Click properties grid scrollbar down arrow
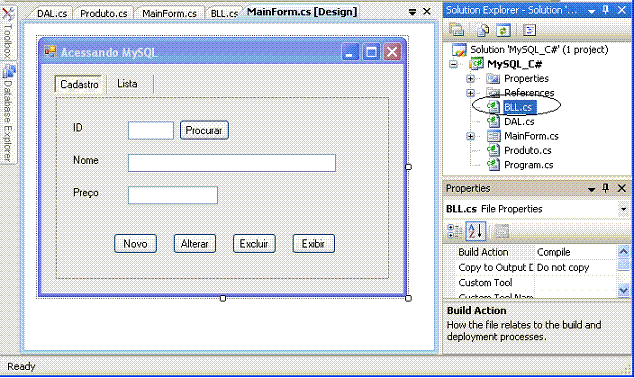Viewport: 634px width, 378px height. click(x=623, y=290)
